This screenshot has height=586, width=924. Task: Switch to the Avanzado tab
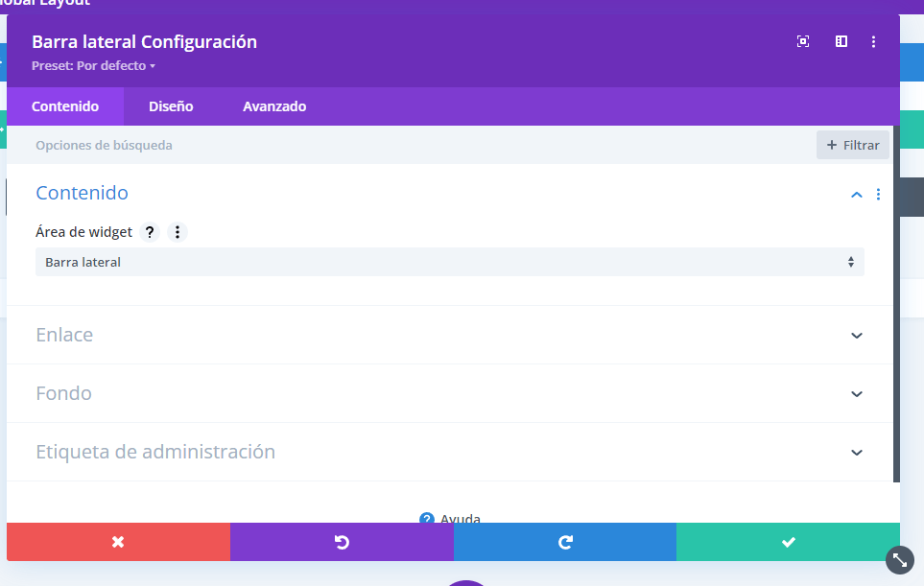(x=274, y=106)
